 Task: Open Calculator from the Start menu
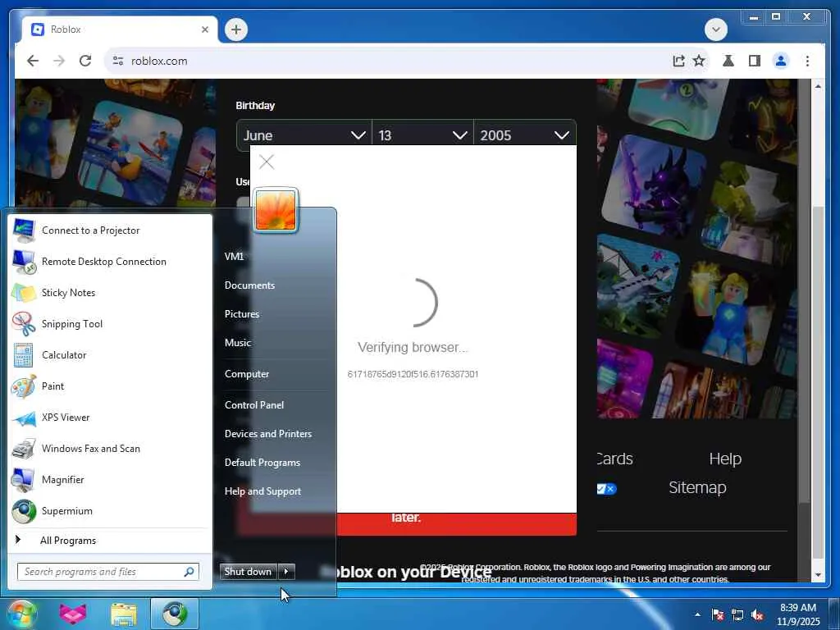tap(110, 354)
